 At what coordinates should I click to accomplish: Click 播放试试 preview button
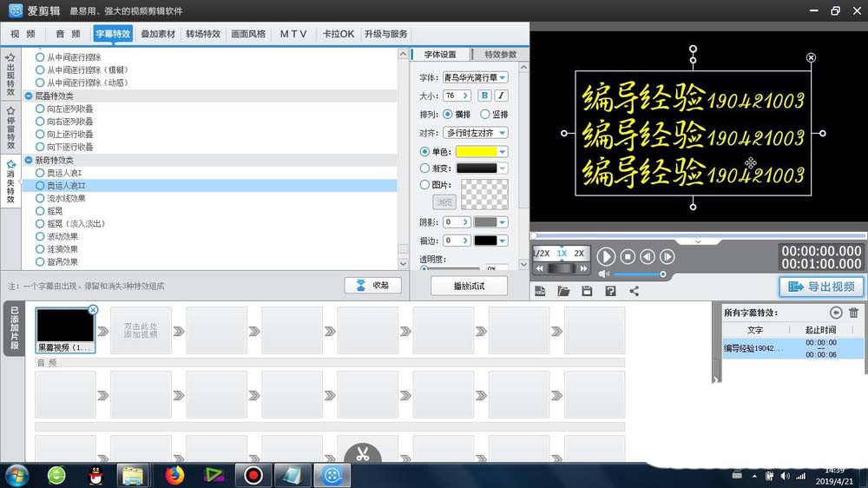tap(469, 286)
